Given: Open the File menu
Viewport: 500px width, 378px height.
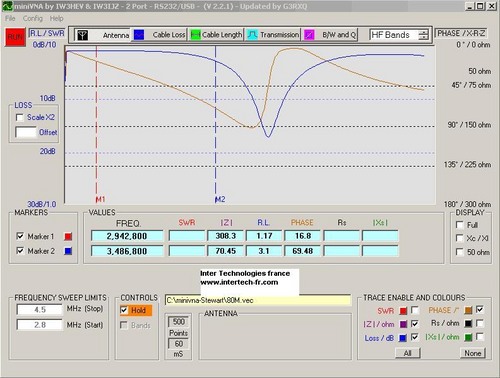Looking at the screenshot, I should tap(10, 18).
